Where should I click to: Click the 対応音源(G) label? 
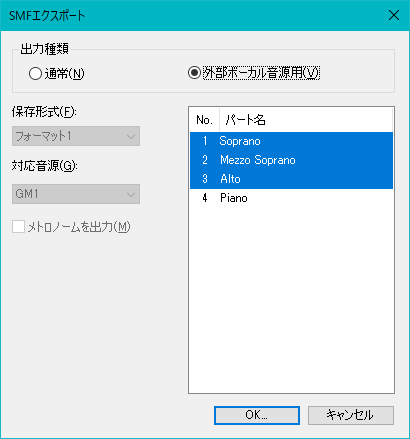click(45, 165)
